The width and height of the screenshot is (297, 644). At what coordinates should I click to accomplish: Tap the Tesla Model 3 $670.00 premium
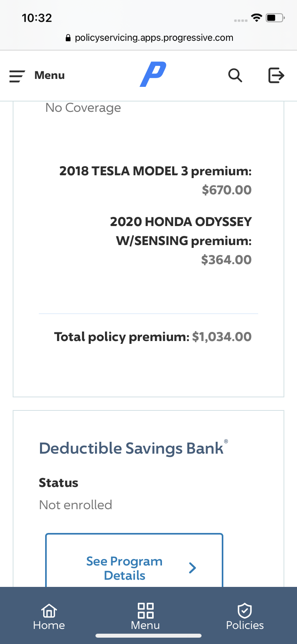(227, 190)
